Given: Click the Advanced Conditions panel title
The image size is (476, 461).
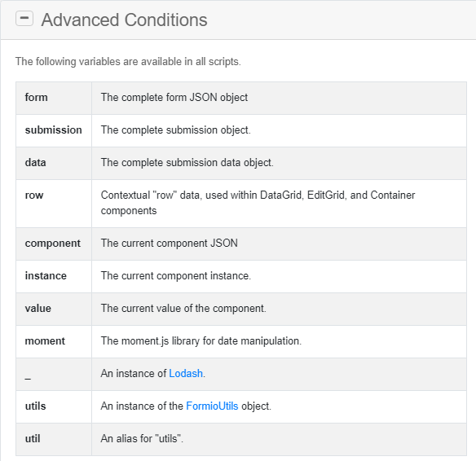Looking at the screenshot, I should [124, 20].
